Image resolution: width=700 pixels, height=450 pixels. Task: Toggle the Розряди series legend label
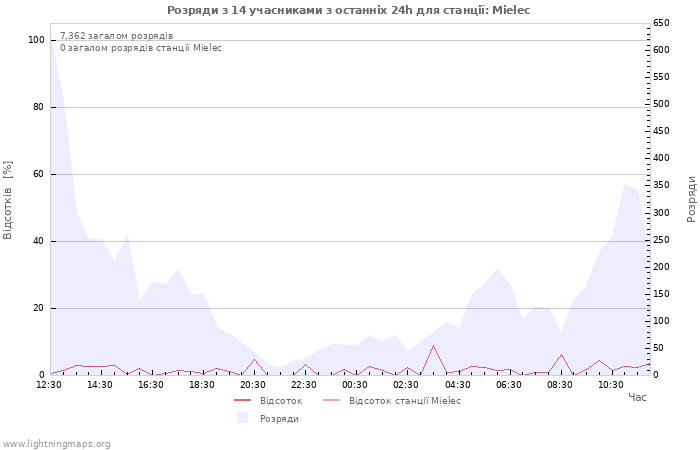click(x=279, y=418)
